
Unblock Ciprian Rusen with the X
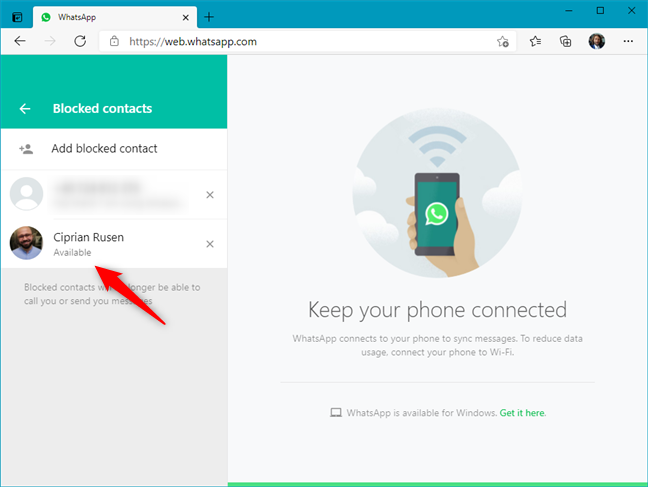(x=210, y=244)
